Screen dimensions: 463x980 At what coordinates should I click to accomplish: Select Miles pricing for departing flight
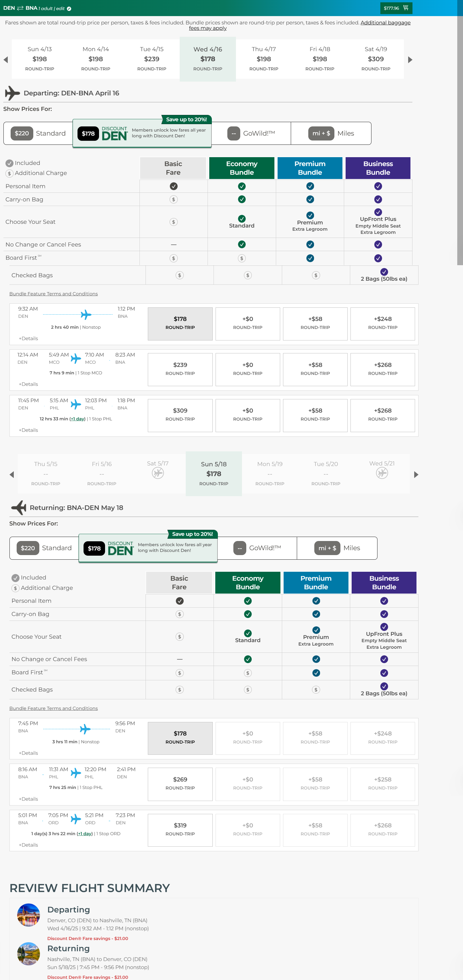pyautogui.click(x=331, y=134)
